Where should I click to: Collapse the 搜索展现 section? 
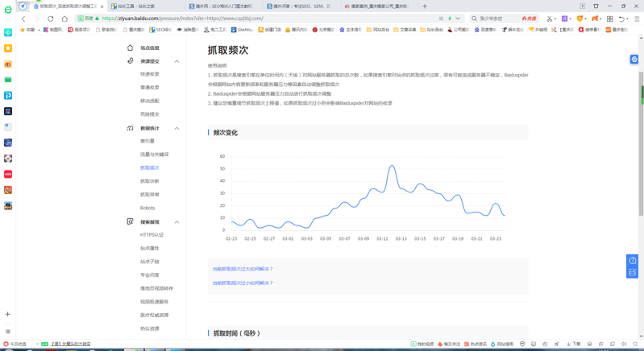pyautogui.click(x=177, y=222)
